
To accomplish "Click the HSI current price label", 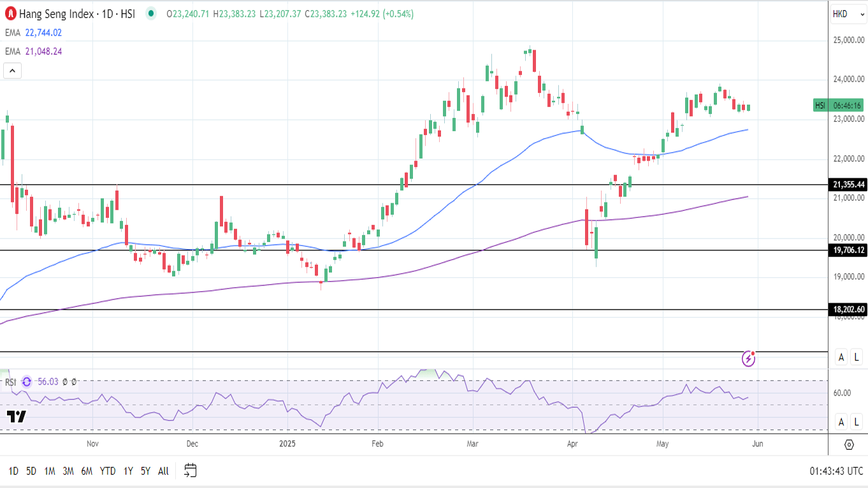I will click(838, 106).
